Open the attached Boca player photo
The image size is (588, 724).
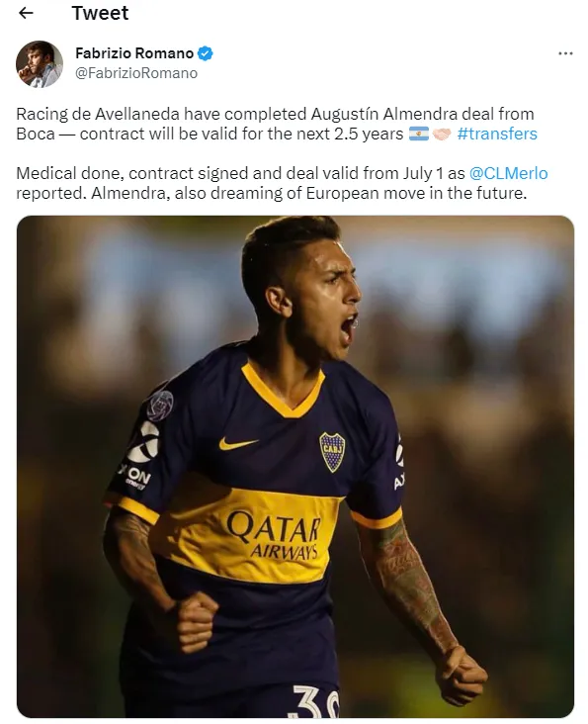[295, 467]
